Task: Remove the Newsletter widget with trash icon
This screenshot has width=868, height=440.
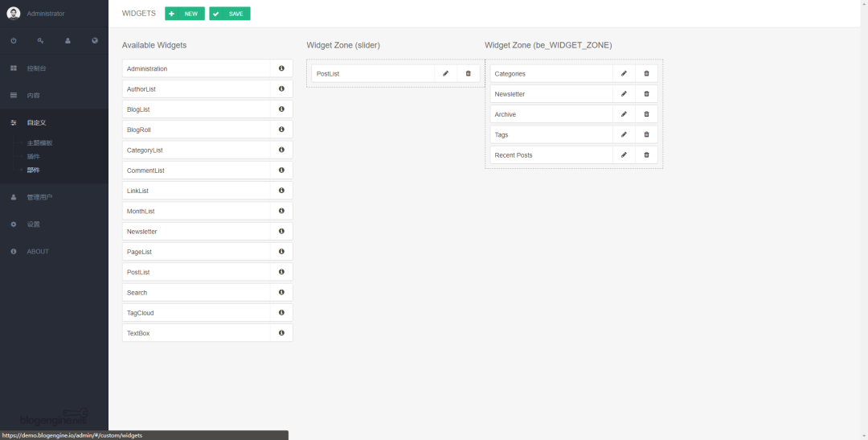Action: click(646, 94)
